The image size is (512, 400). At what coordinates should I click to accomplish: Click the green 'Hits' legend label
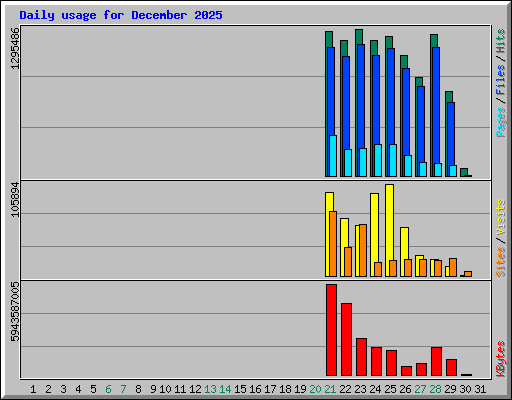coord(501,41)
